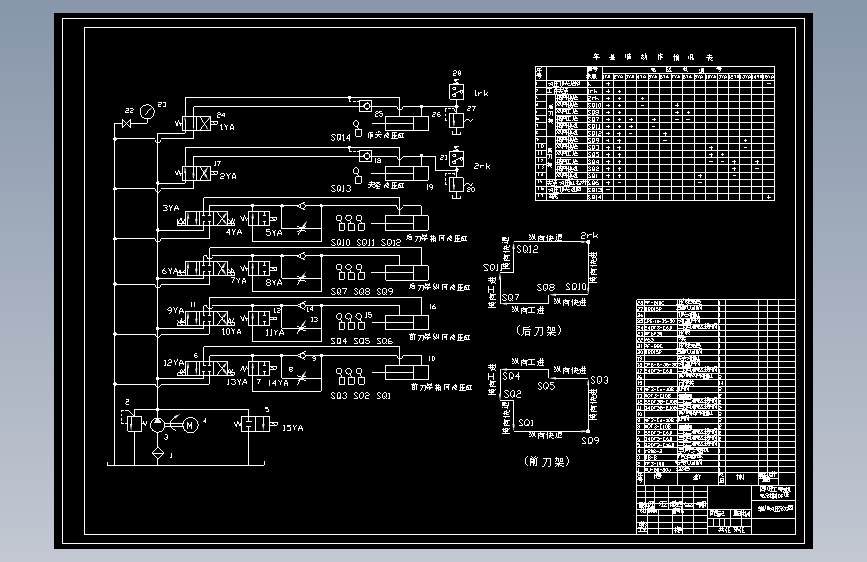Select the three-position valve symbol beside 3YA
The height and width of the screenshot is (562, 867).
[206, 218]
